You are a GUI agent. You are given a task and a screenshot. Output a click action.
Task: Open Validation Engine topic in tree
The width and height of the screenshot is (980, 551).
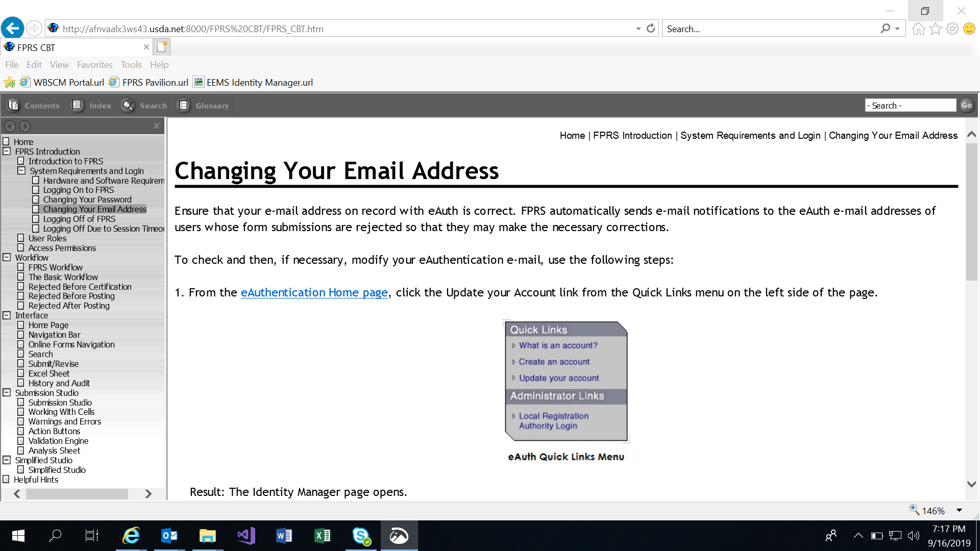pyautogui.click(x=58, y=441)
